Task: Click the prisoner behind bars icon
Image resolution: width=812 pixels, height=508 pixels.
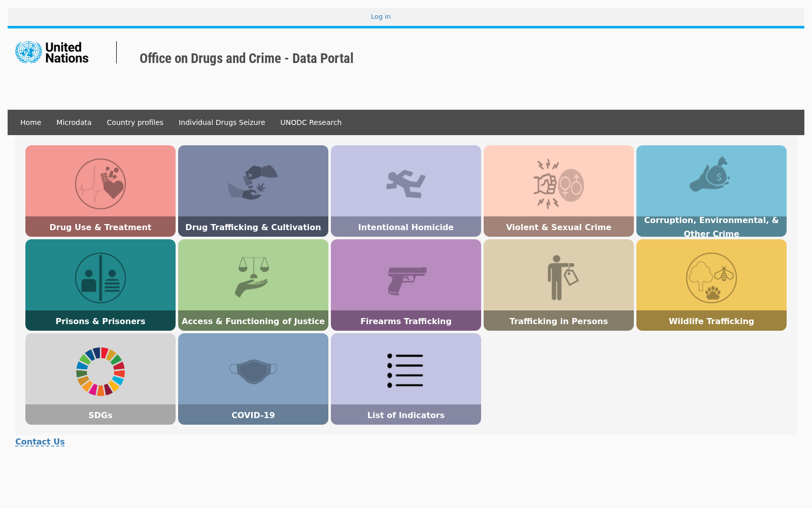Action: [x=100, y=278]
